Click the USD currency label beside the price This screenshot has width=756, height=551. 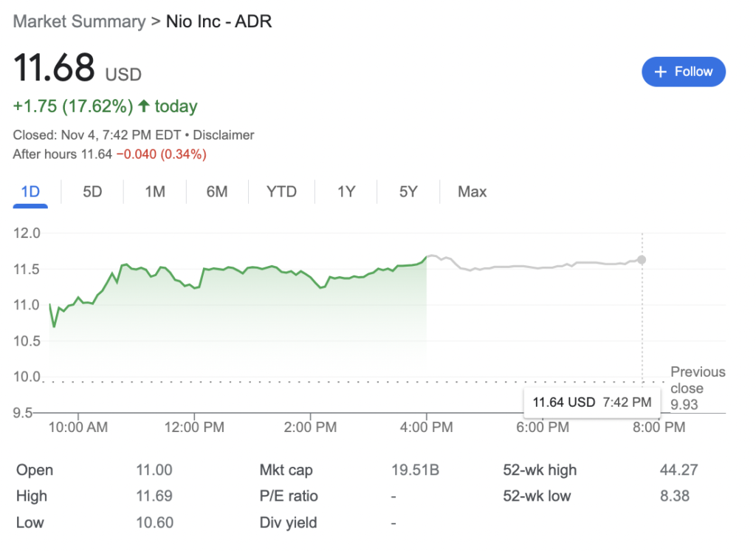tap(123, 75)
